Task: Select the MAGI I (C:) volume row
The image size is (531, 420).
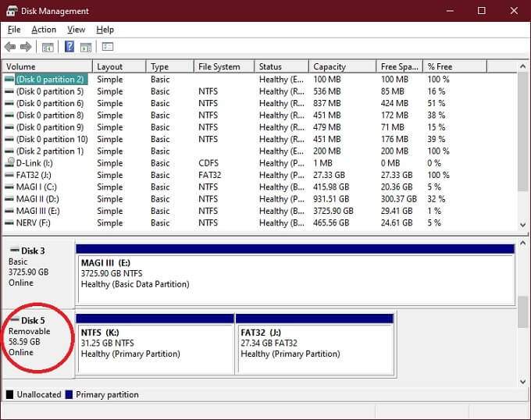Action: (47, 187)
